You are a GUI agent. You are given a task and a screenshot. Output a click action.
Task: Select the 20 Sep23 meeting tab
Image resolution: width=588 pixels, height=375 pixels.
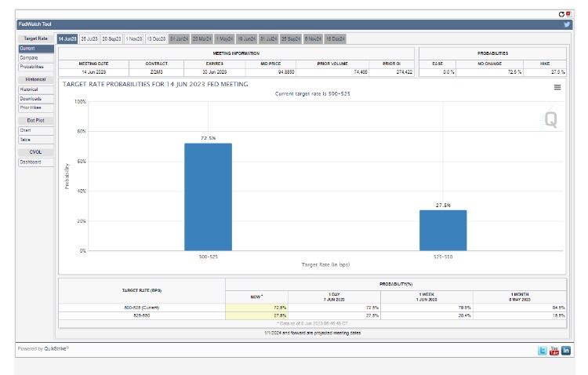pos(111,38)
